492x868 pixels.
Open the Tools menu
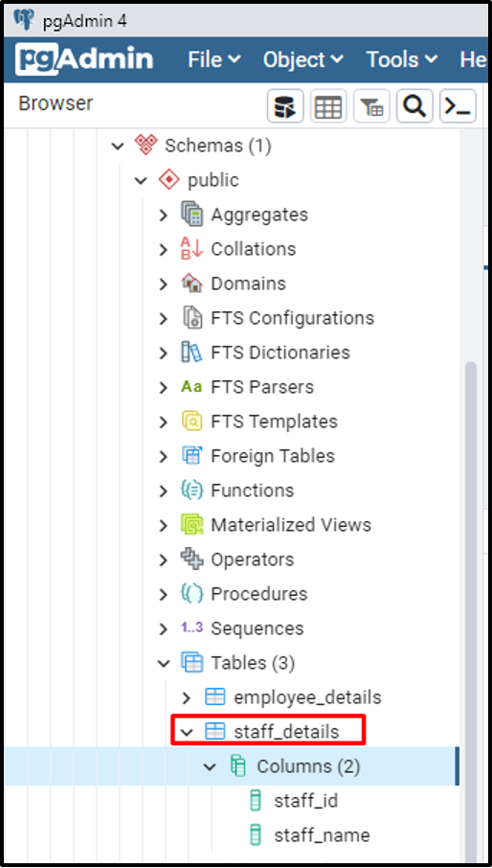click(402, 59)
